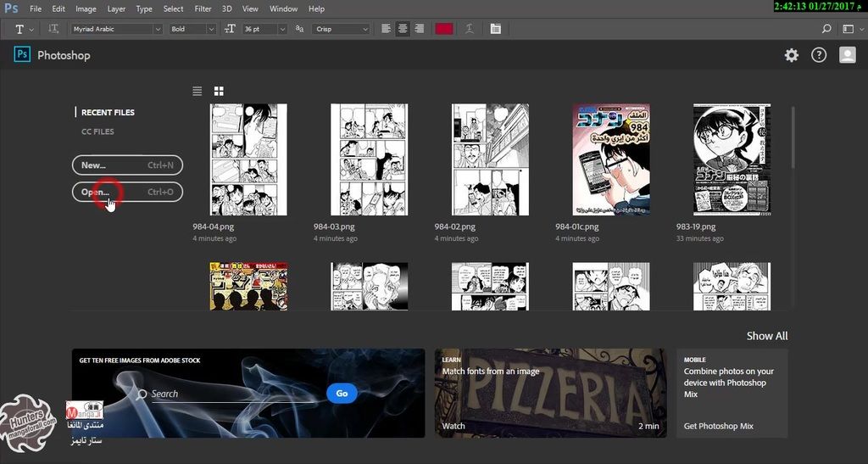Viewport: 868px width, 464px height.
Task: Open the 984-01c.png cover thumbnail
Action: [x=611, y=159]
